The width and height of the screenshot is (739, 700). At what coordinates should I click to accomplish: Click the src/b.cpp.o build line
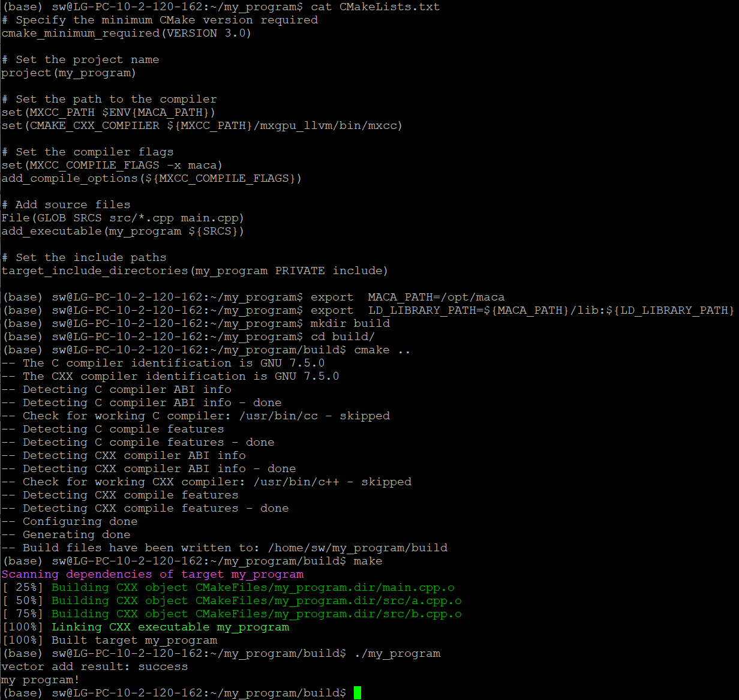(x=256, y=614)
